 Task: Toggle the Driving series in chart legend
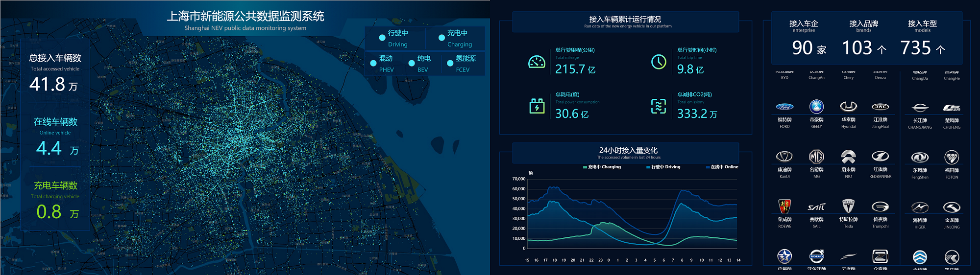663,167
